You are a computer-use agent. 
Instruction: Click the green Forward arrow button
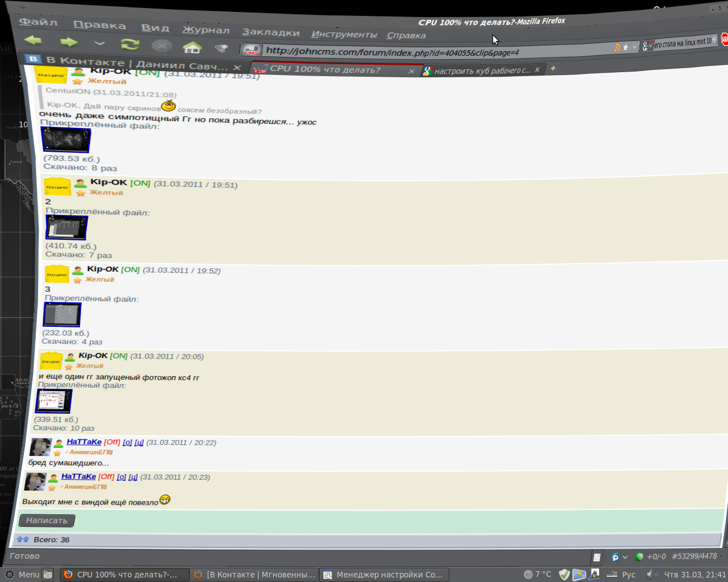tap(68, 42)
